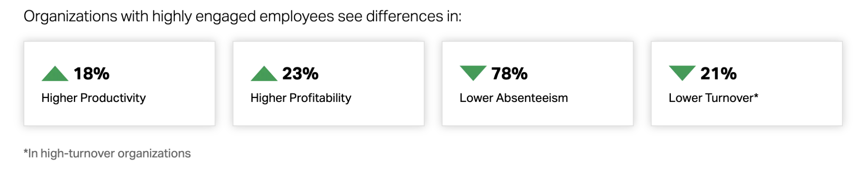This screenshot has width=868, height=174.
Task: Click the Higher Productivity label
Action: 94,98
